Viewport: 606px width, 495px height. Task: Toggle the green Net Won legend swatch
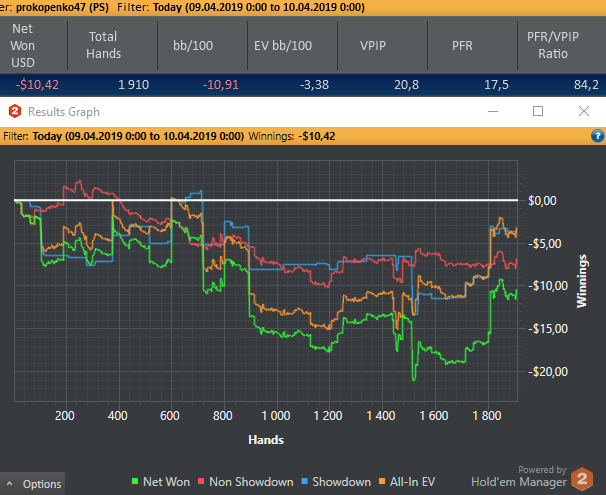pos(135,481)
